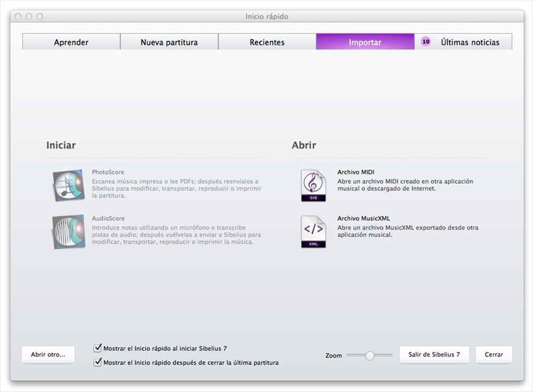Click the PhotoScore title text

coord(108,172)
